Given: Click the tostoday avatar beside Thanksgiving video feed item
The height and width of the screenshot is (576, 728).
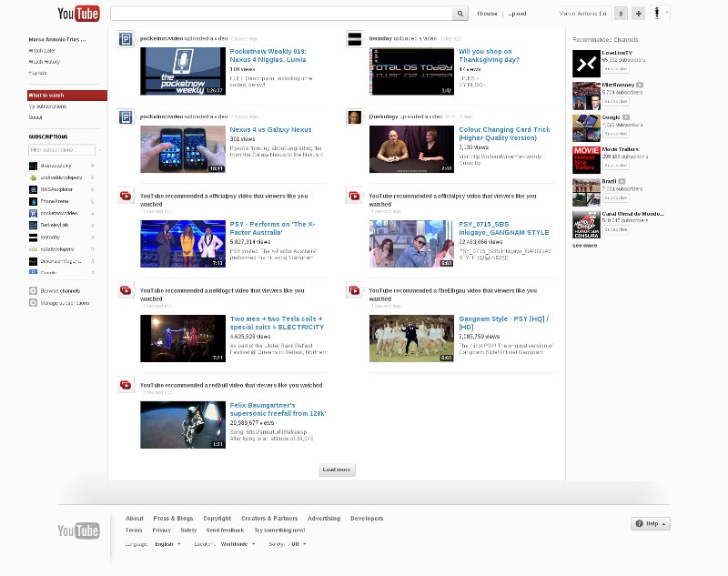Looking at the screenshot, I should coord(354,39).
